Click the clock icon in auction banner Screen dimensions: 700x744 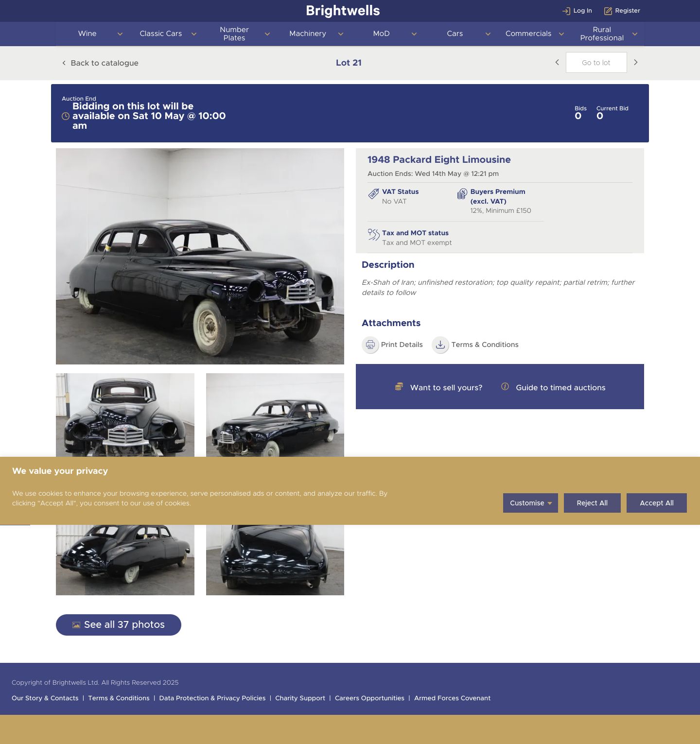click(x=66, y=116)
